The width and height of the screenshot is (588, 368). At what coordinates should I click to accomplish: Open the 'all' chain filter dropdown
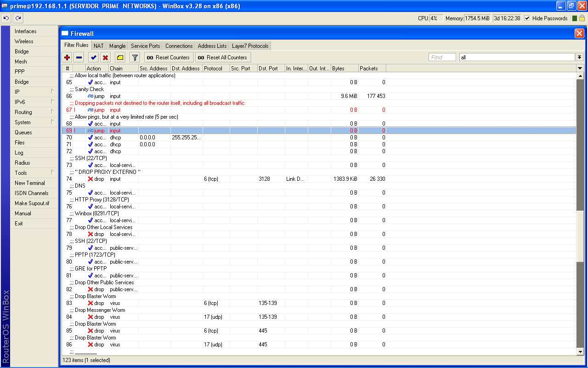pos(580,57)
